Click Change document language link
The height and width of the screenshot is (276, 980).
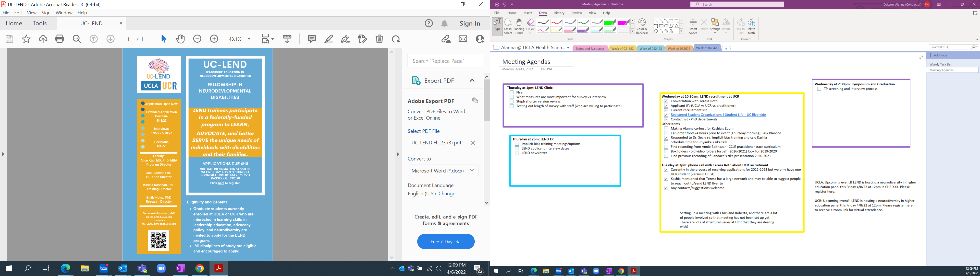click(x=447, y=194)
